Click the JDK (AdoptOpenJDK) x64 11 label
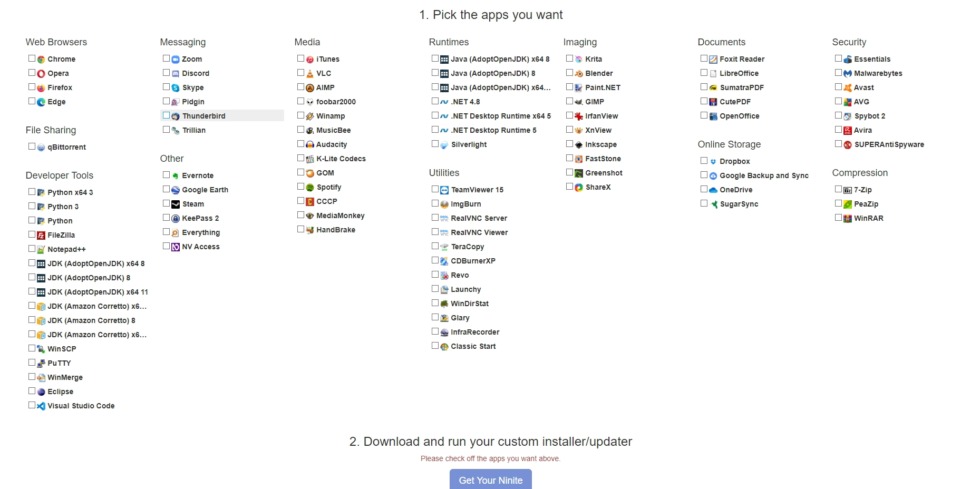This screenshot has width=980, height=489. [98, 292]
